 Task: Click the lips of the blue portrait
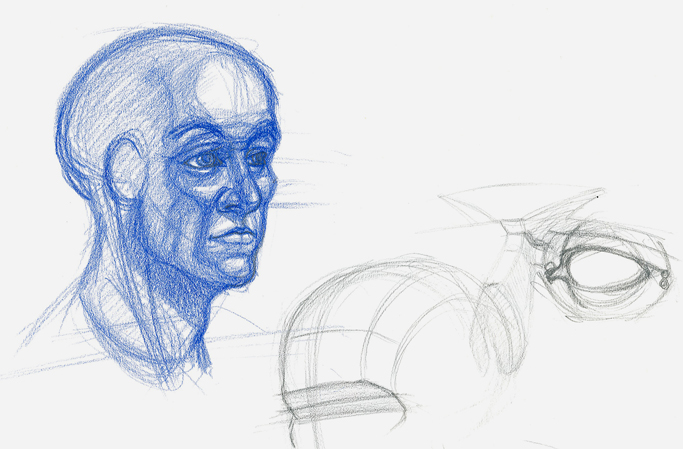232,236
